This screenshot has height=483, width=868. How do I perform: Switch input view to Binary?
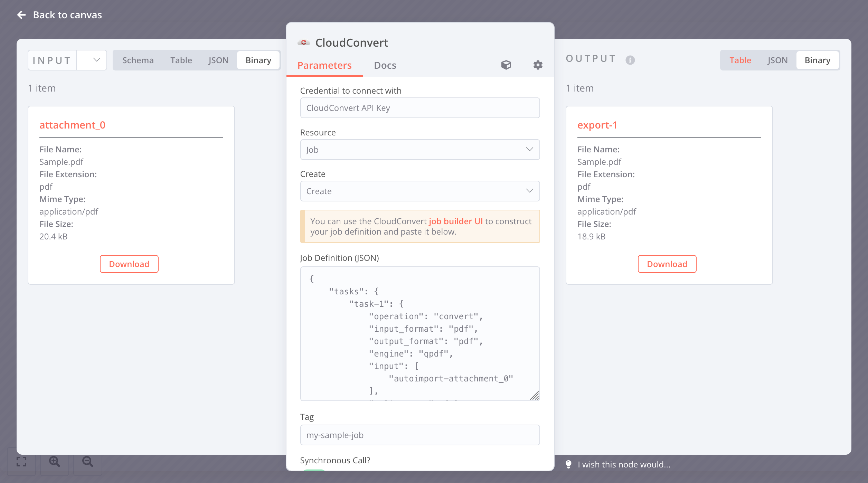tap(258, 60)
